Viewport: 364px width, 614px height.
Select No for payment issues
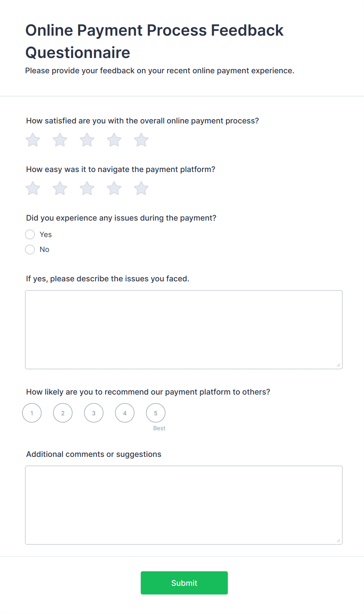point(30,249)
